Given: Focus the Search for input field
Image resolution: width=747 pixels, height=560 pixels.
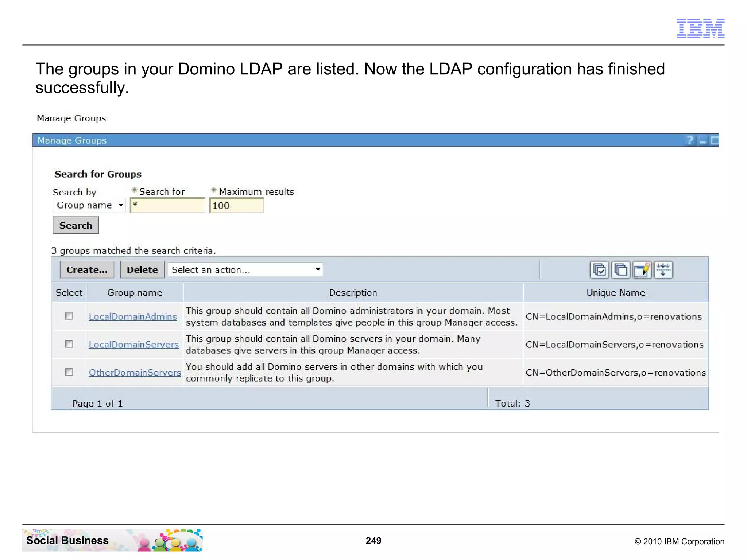Looking at the screenshot, I should 168,205.
